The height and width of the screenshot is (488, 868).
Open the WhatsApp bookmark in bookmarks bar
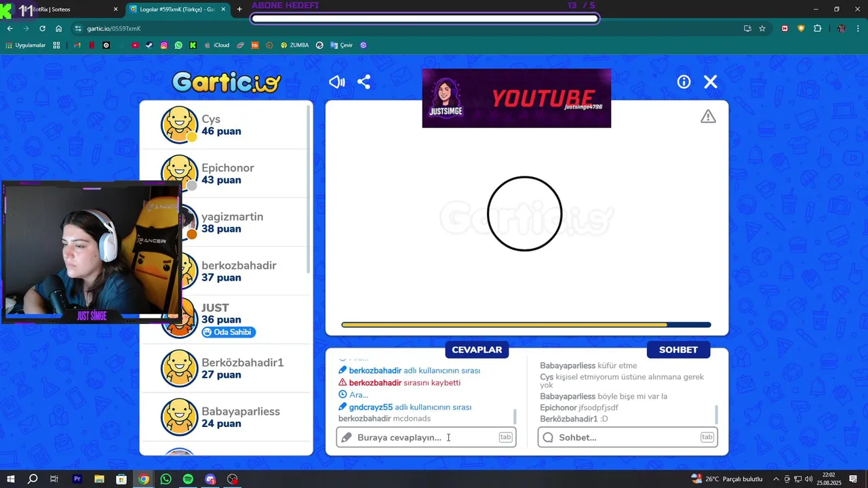point(178,45)
